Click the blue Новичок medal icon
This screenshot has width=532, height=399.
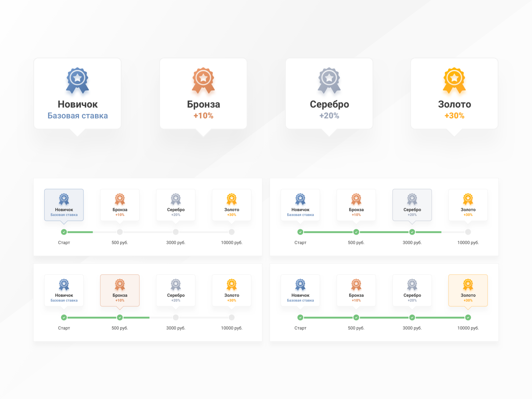(x=77, y=80)
